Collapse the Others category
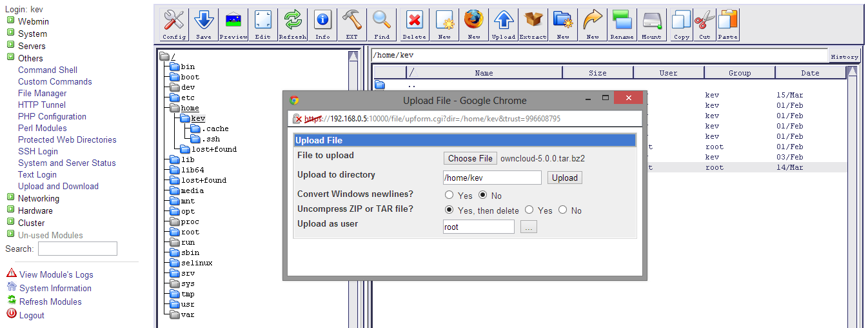The height and width of the screenshot is (328, 868). tap(10, 58)
